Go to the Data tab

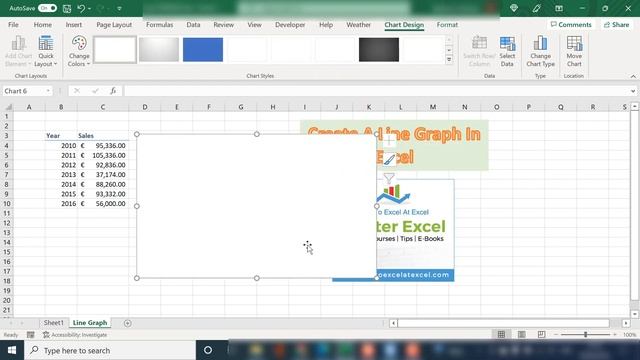[193, 24]
